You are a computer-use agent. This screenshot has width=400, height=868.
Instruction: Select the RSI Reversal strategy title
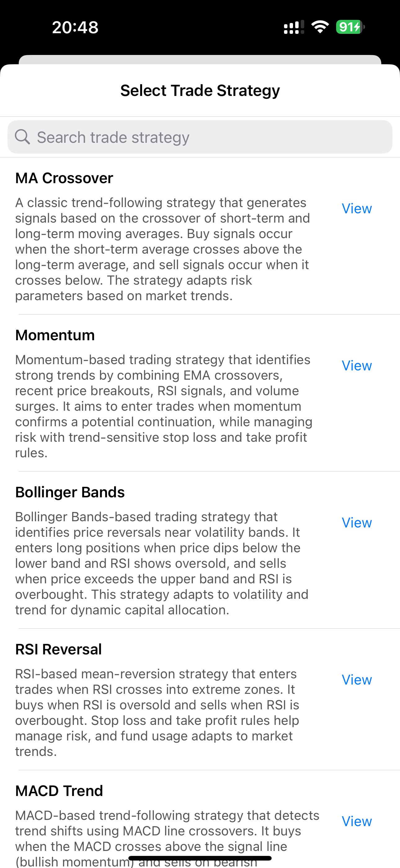point(59,649)
